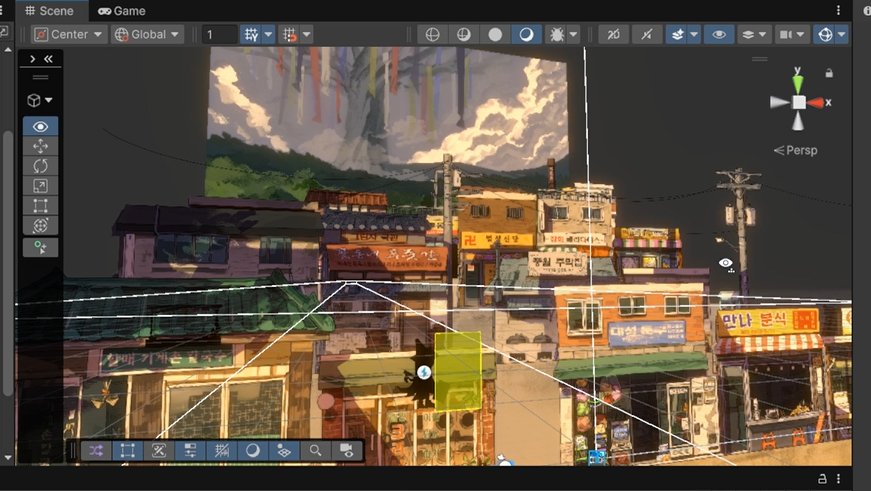This screenshot has height=491, width=871.
Task: Toggle grid visibility in Scene toolbar
Action: click(x=251, y=34)
